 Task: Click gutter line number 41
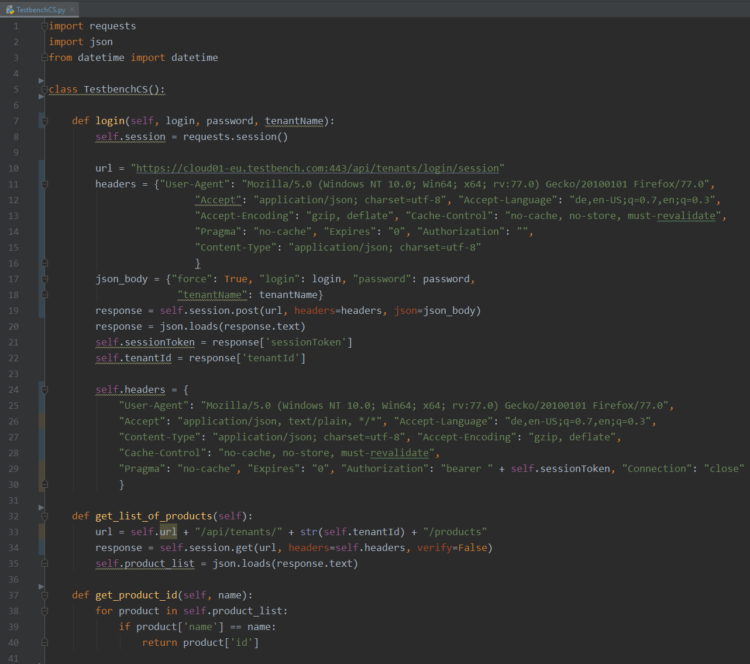13,658
